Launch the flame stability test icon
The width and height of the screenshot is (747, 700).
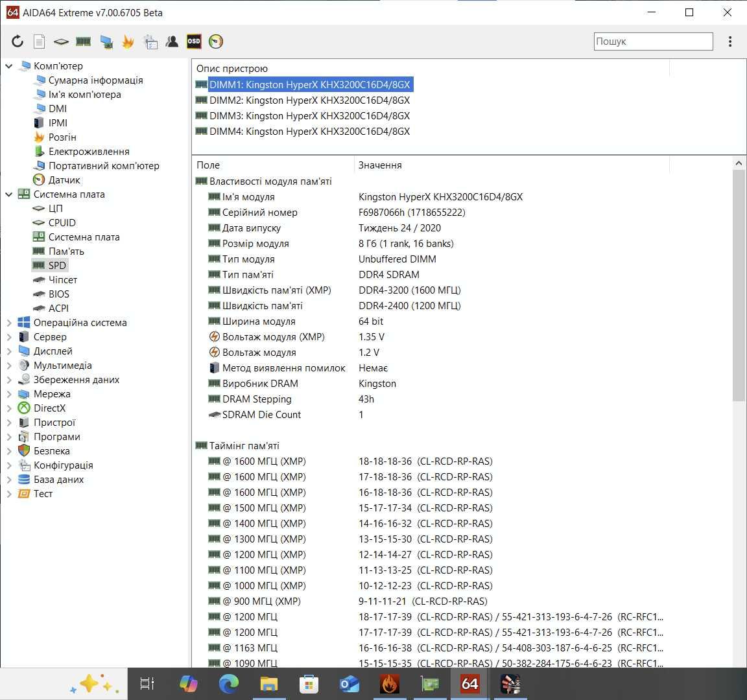click(128, 42)
